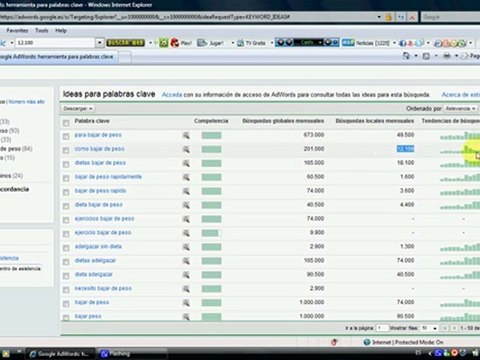Image resolution: width=480 pixels, height=360 pixels.
Task: Click the address bar lock icon
Action: (388, 17)
